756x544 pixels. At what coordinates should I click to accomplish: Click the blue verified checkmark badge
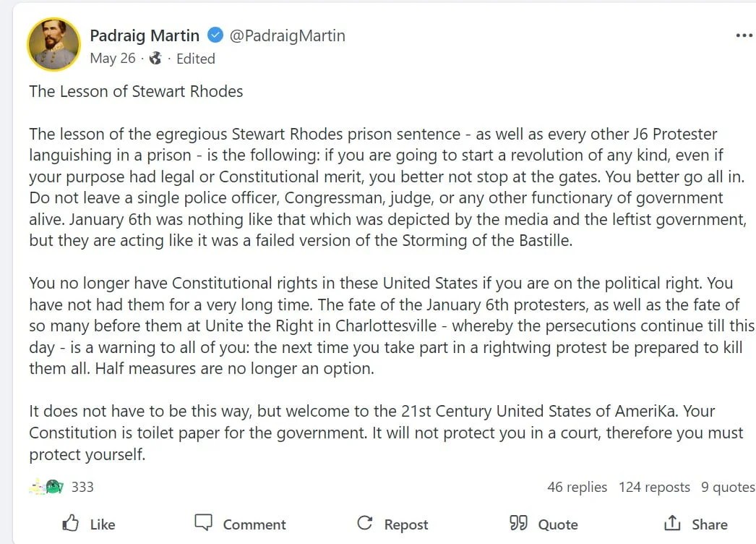point(215,35)
